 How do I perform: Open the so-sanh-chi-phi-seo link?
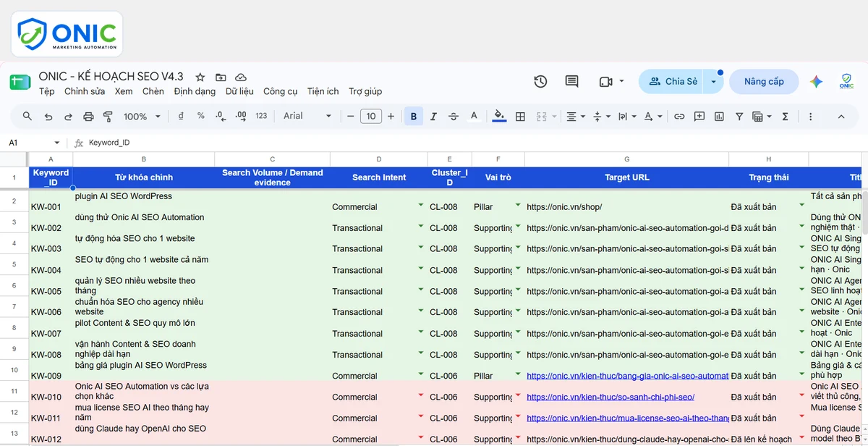610,397
